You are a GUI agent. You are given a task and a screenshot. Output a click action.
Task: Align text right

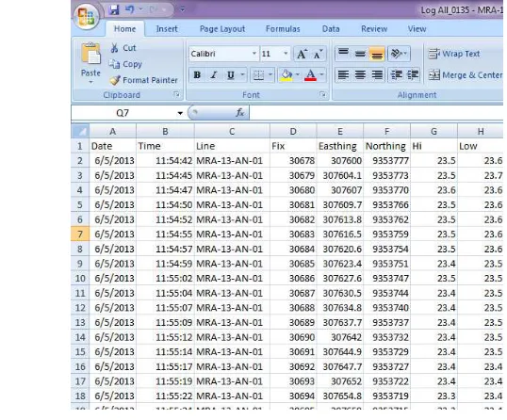pyautogui.click(x=377, y=75)
